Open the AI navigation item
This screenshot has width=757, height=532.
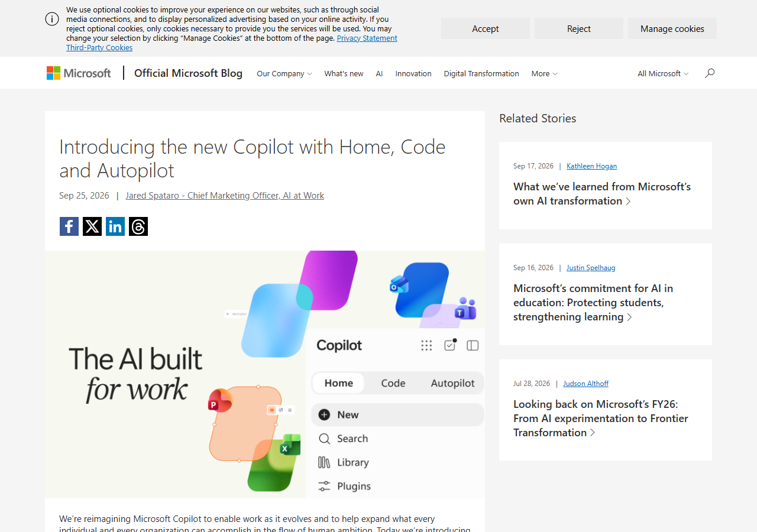pos(379,73)
